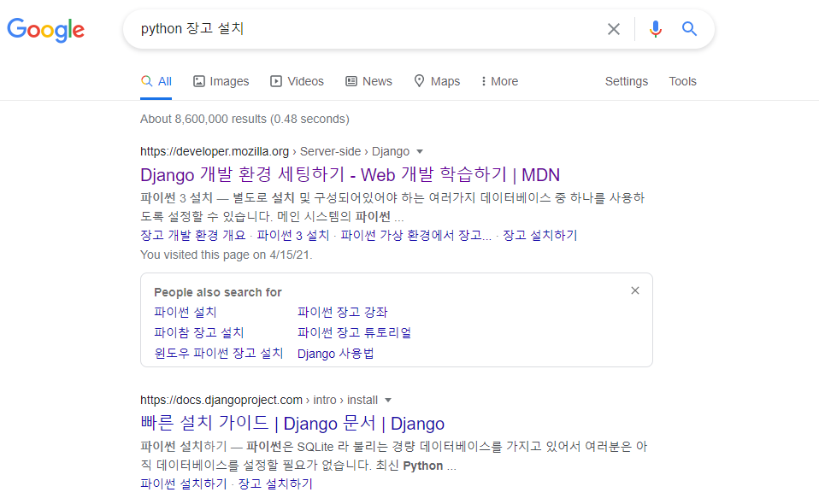Submit search with magnifying glass icon
819x504 pixels.
coord(689,29)
